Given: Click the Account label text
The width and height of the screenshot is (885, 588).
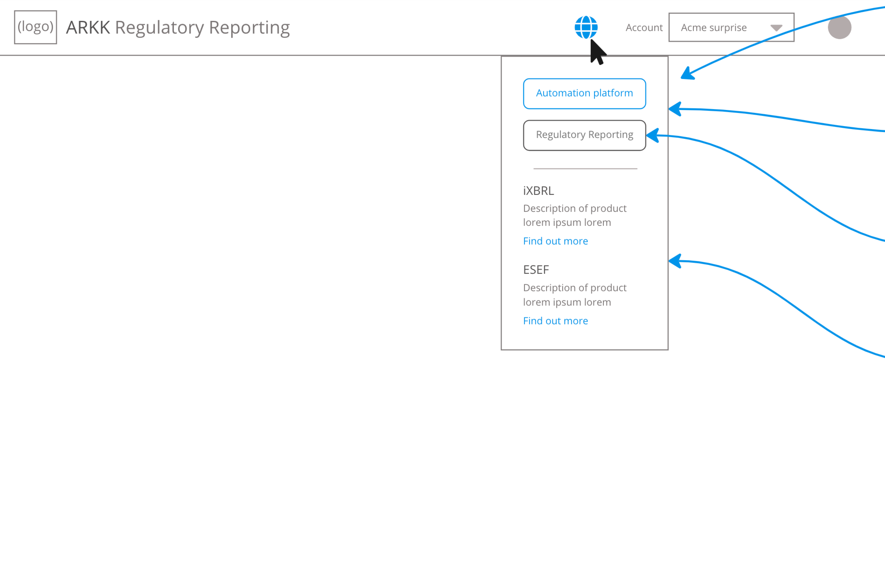Looking at the screenshot, I should [x=644, y=28].
